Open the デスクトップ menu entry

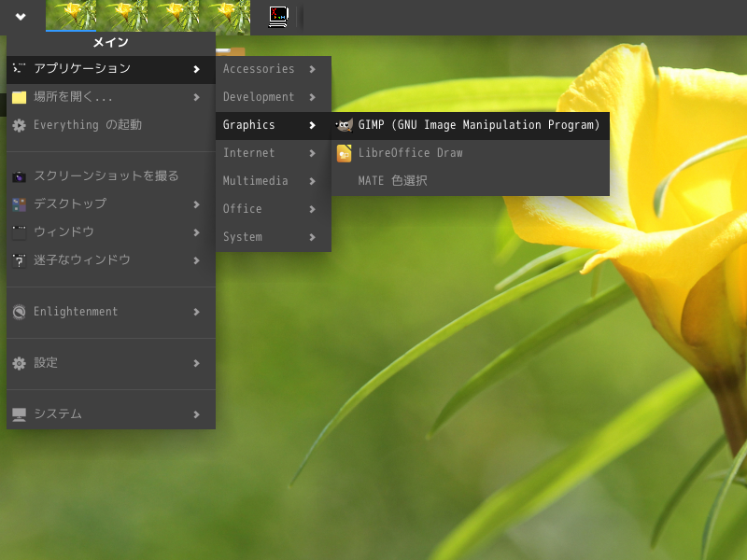(x=111, y=204)
